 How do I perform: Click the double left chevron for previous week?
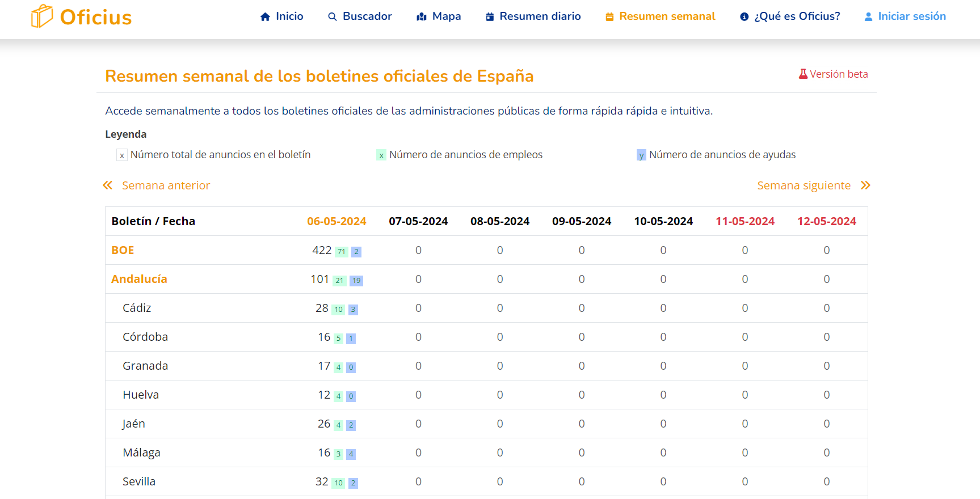pyautogui.click(x=108, y=185)
